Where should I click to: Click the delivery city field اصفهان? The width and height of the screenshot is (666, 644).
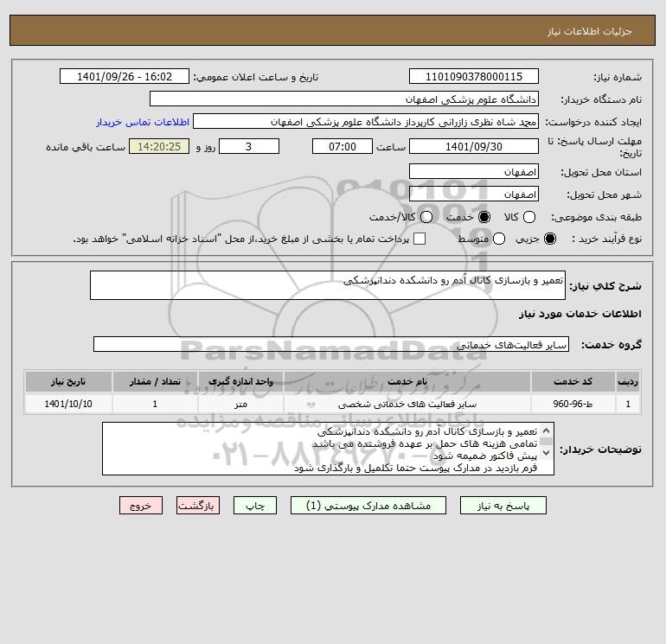point(474,194)
